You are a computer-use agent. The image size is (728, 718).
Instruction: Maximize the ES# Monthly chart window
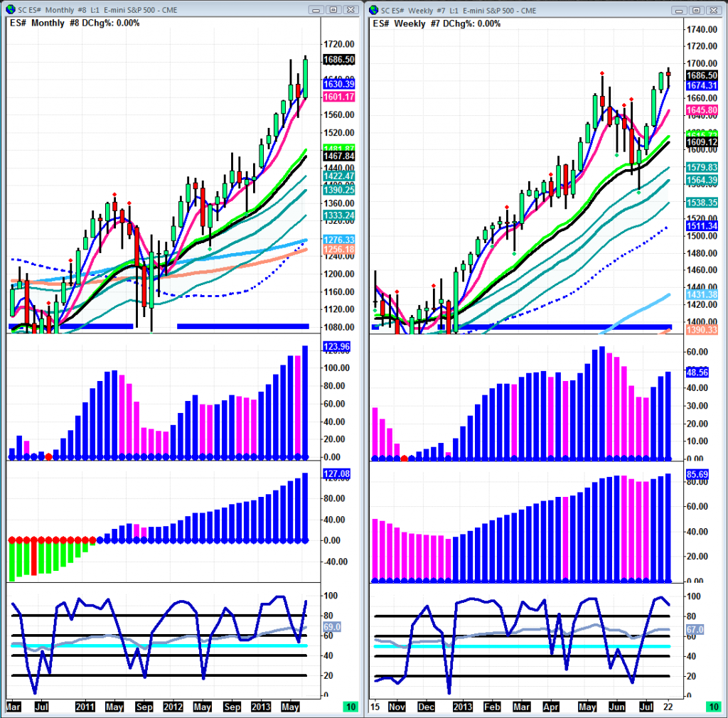pyautogui.click(x=332, y=10)
